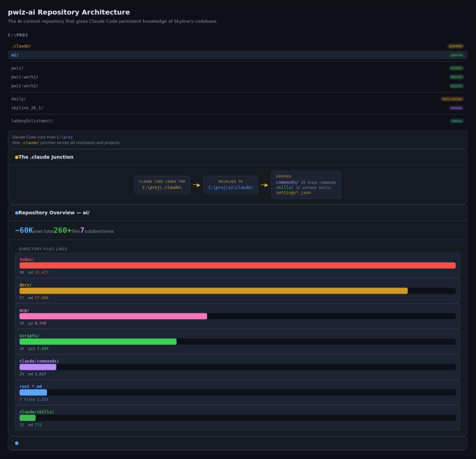The image size is (476, 459).
Task: Click the arrow before the Exposes box
Action: 264,185
